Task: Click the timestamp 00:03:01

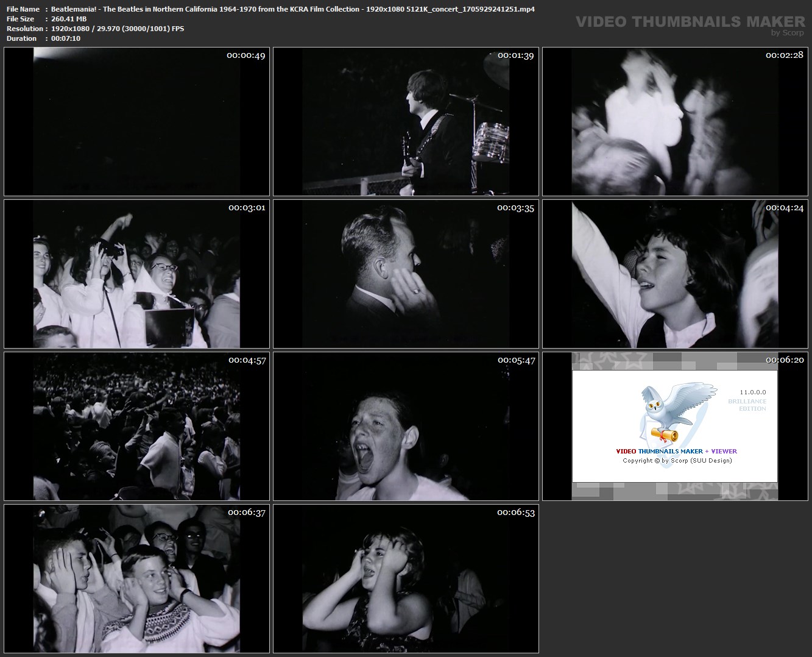Action: (x=247, y=208)
